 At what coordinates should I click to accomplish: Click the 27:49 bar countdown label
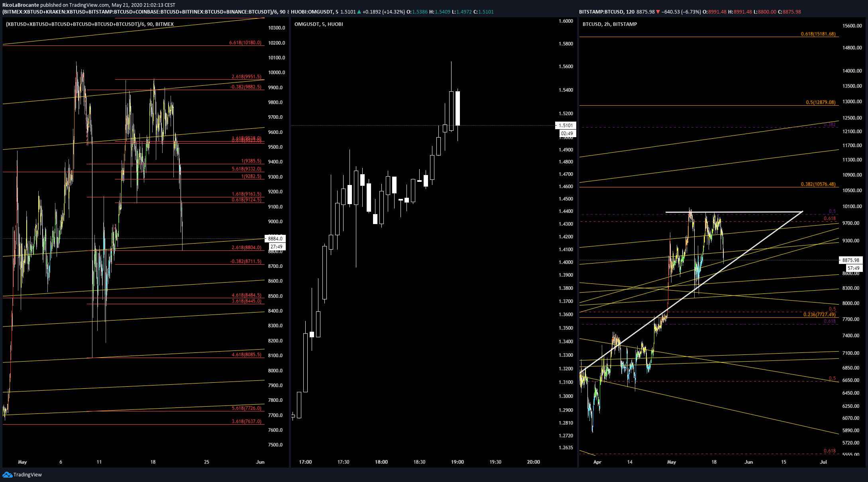tap(277, 247)
